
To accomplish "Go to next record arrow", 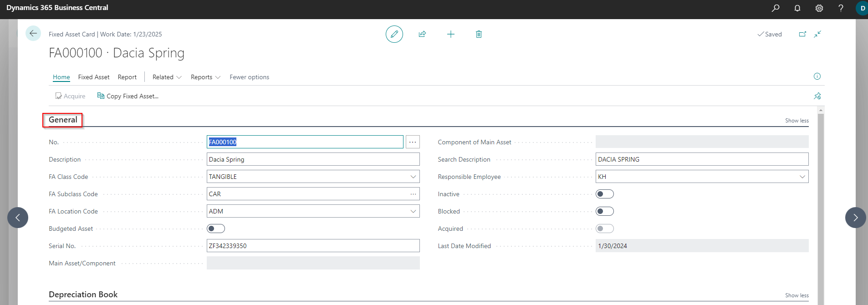I will tap(856, 218).
